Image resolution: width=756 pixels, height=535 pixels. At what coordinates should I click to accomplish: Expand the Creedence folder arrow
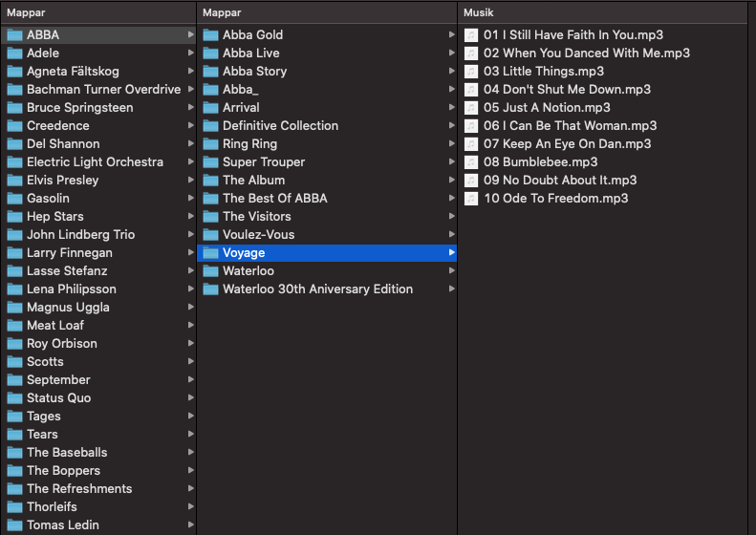pyautogui.click(x=191, y=125)
